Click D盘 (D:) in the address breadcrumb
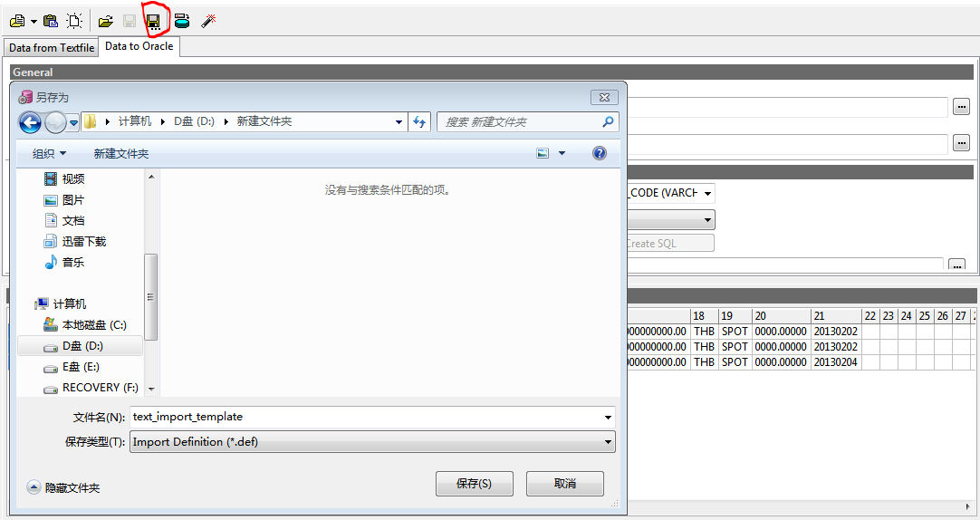This screenshot has width=980, height=520. pos(194,121)
